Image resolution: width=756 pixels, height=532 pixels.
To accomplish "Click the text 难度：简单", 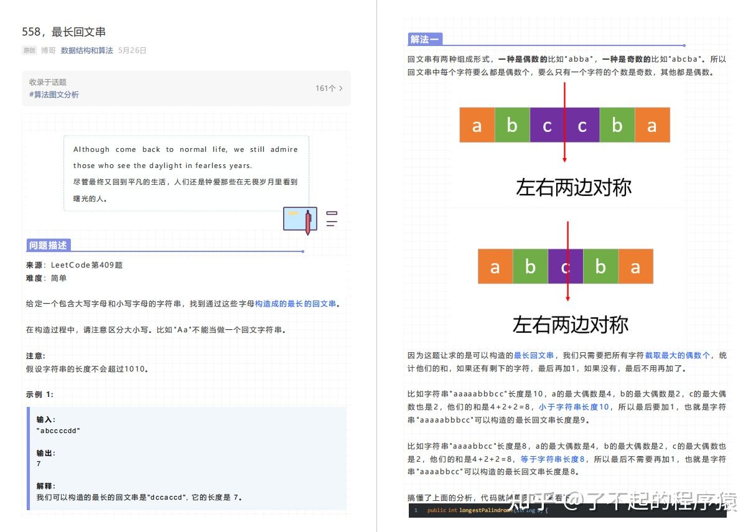I will [x=46, y=278].
